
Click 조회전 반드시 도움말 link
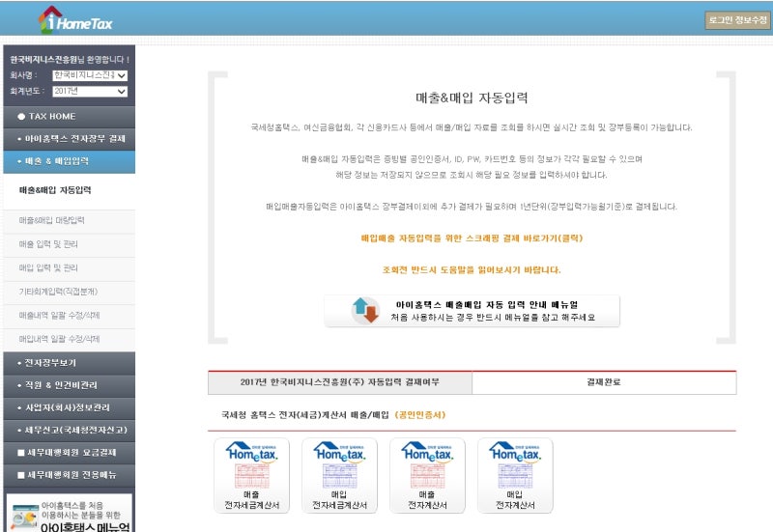pos(472,270)
